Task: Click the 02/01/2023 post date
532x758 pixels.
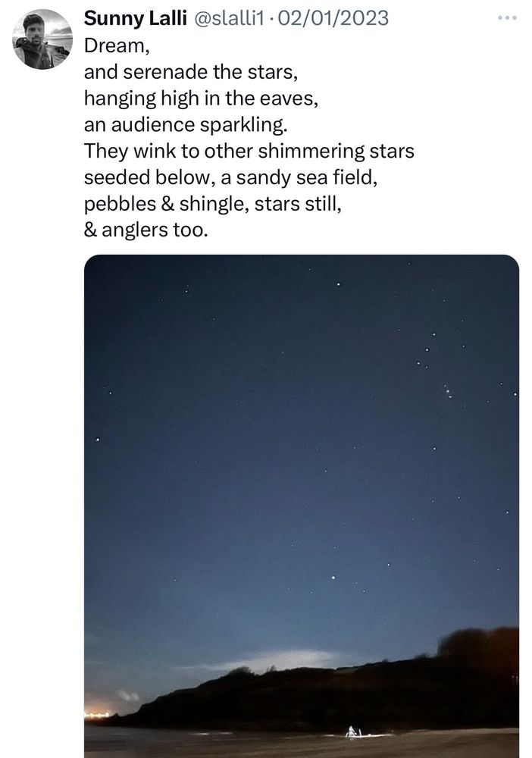Action: pos(333,18)
